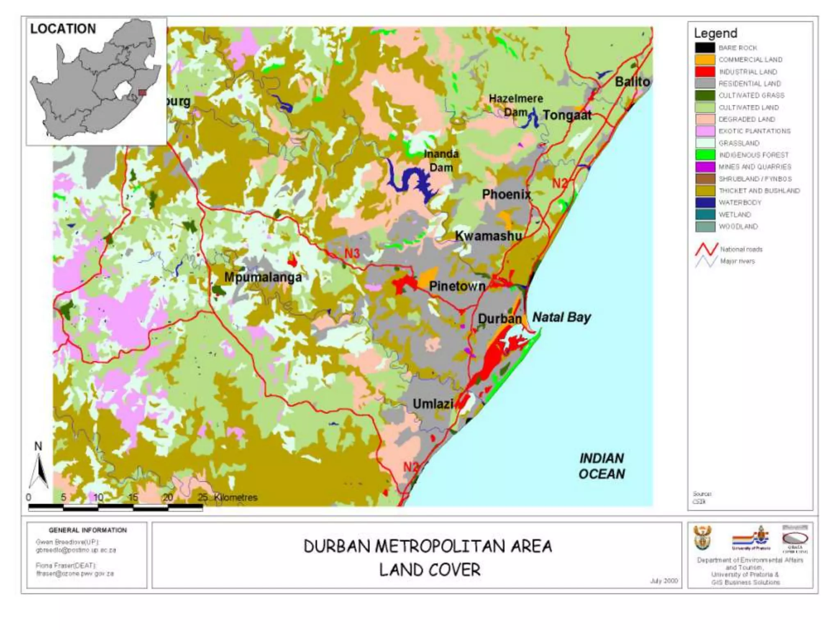Click the South African coat of arms logo
The height and width of the screenshot is (630, 840).
[703, 538]
